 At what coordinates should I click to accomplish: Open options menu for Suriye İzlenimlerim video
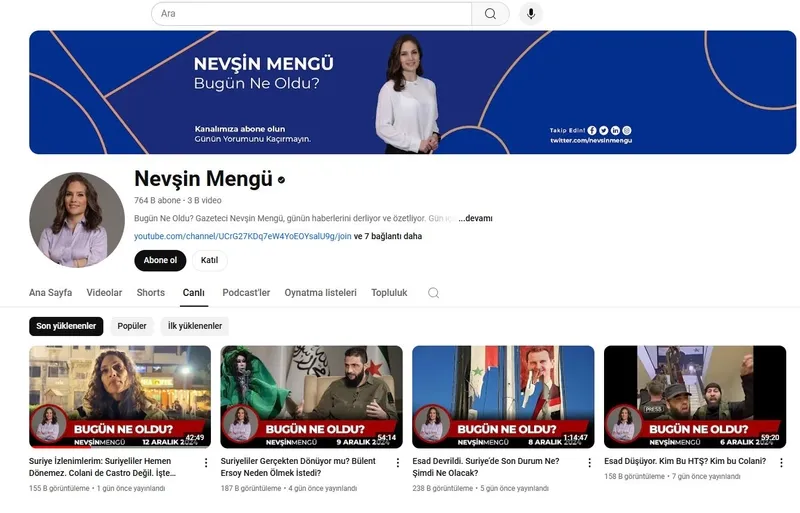point(206,463)
